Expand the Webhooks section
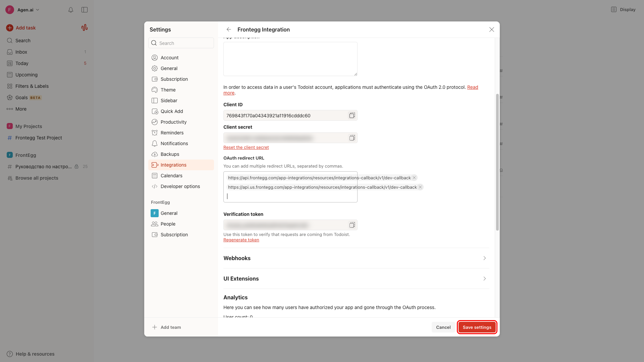The image size is (644, 362). (x=356, y=258)
